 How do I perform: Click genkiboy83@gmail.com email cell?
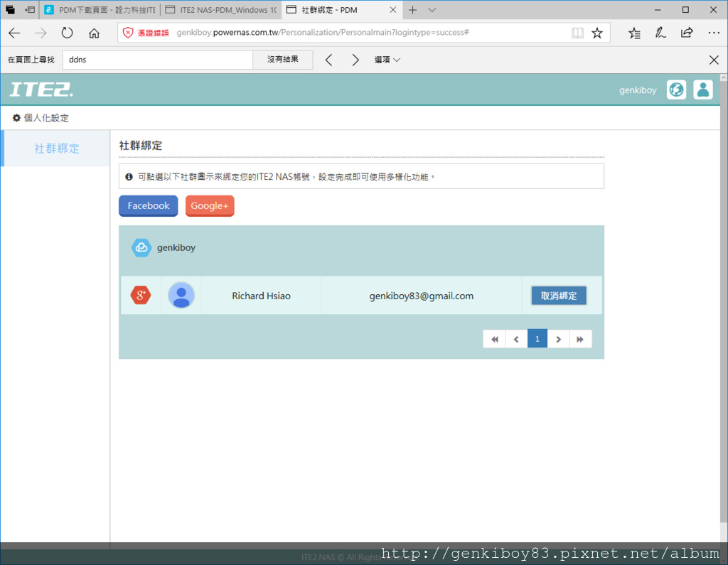pos(421,296)
